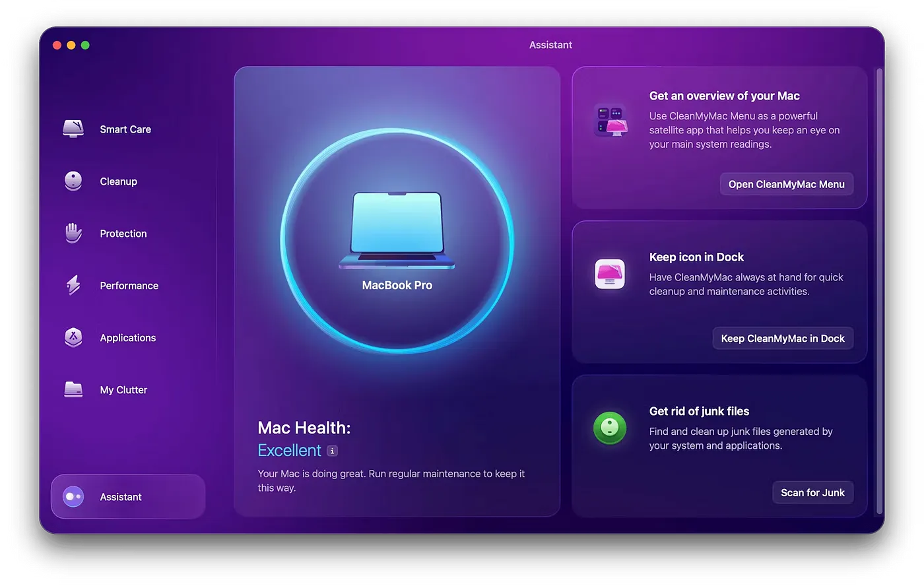The height and width of the screenshot is (586, 924).
Task: Select the Assistant sidebar item
Action: [x=128, y=496]
